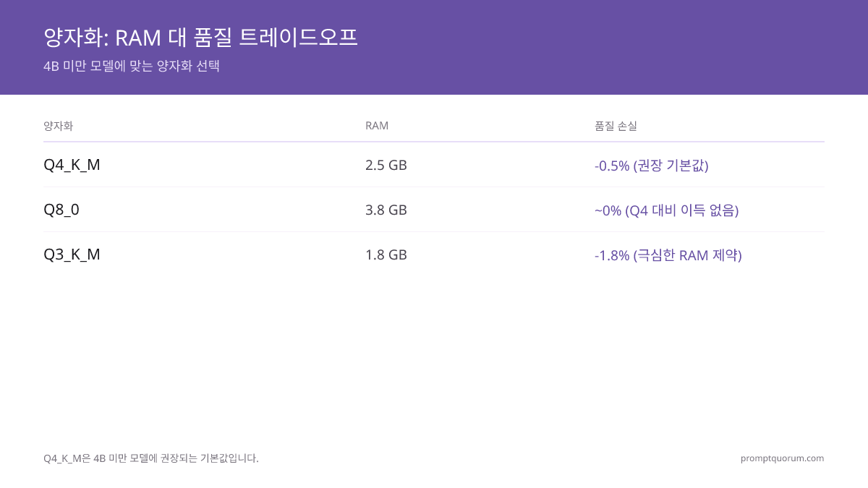Select the 'Q3_K_M' table cell
The width and height of the screenshot is (868, 488).
pyautogui.click(x=72, y=254)
